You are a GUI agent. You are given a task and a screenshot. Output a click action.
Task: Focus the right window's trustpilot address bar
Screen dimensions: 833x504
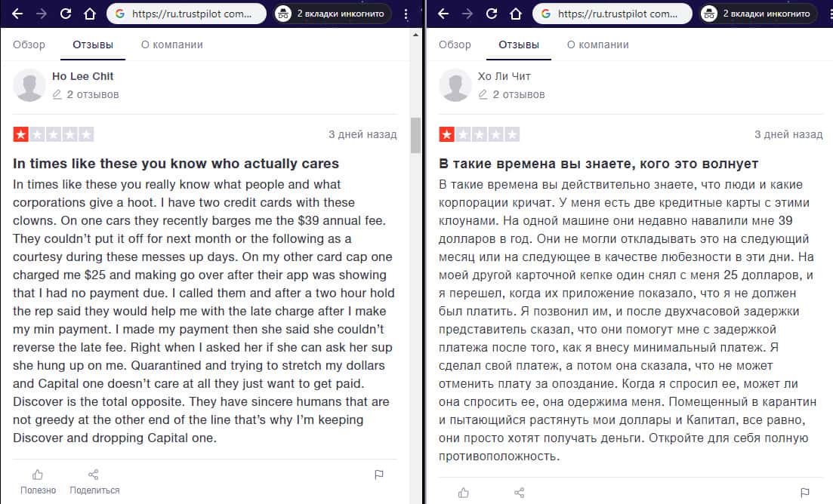pyautogui.click(x=612, y=14)
